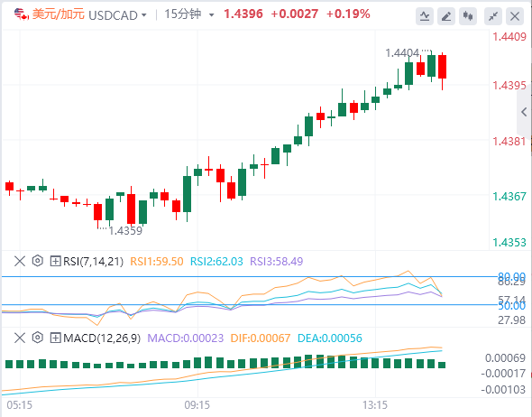
Task: Switch chart style with candlestick icon
Action: click(x=468, y=15)
